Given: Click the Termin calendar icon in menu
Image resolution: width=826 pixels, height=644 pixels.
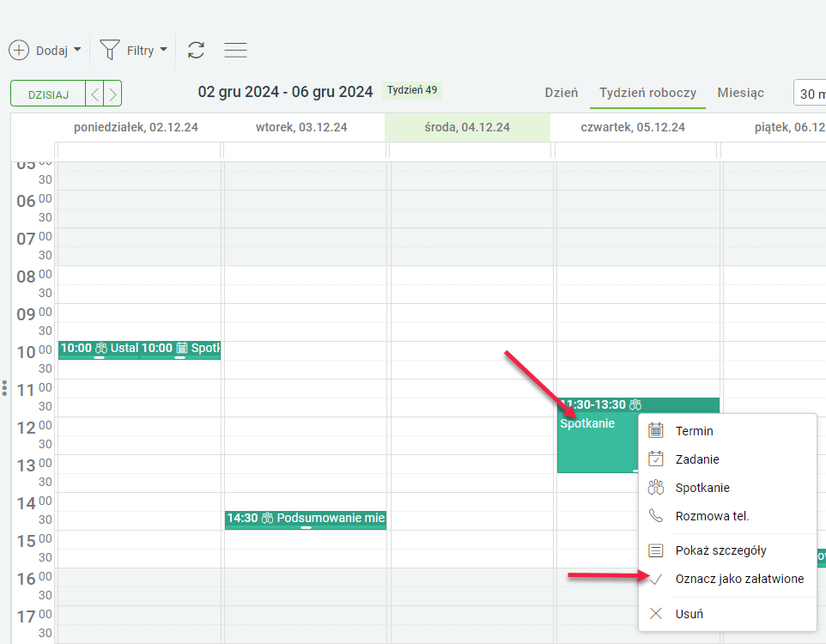Looking at the screenshot, I should 656,430.
